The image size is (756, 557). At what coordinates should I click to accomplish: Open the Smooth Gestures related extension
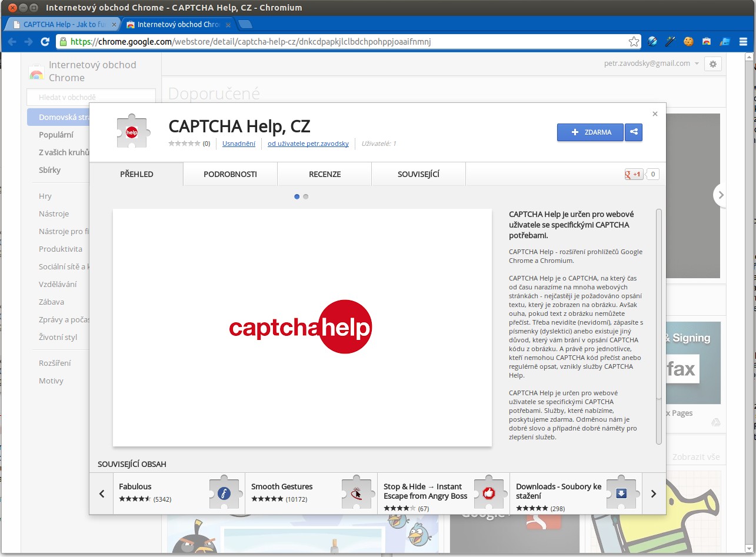coord(311,493)
